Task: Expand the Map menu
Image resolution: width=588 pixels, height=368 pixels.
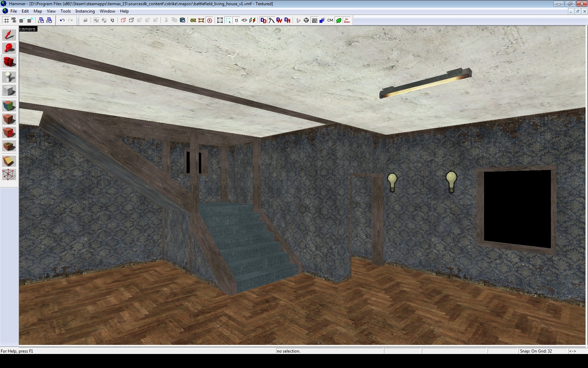Action: coord(37,11)
